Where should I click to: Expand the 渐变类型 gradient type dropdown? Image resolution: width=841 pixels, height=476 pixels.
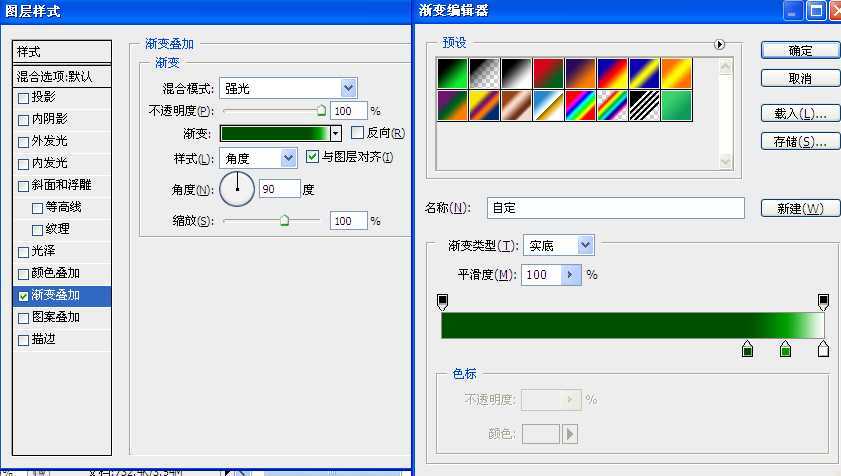click(585, 245)
